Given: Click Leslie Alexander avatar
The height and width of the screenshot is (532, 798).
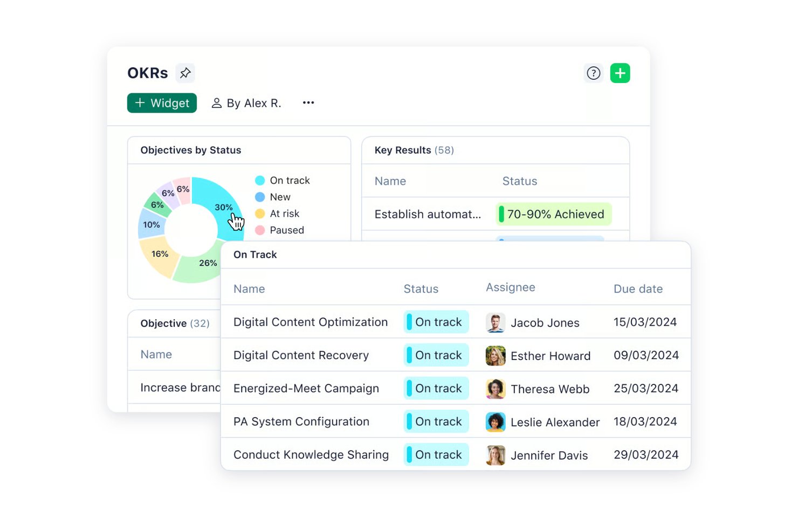Looking at the screenshot, I should click(x=496, y=422).
